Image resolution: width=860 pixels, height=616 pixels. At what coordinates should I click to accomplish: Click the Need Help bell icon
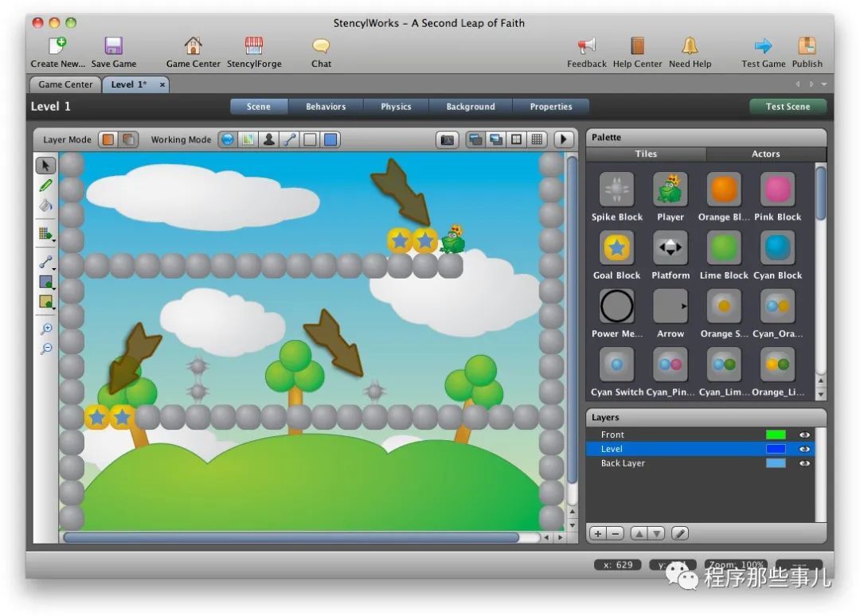click(x=690, y=45)
